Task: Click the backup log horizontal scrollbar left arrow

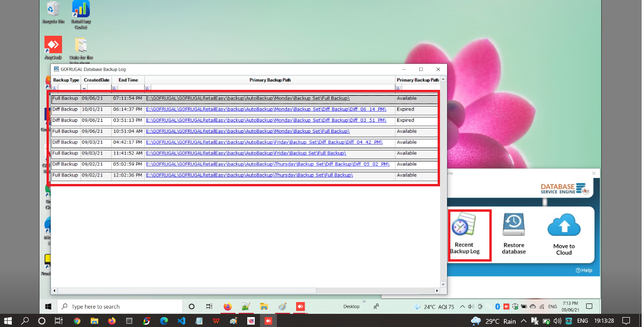Action: click(54, 291)
